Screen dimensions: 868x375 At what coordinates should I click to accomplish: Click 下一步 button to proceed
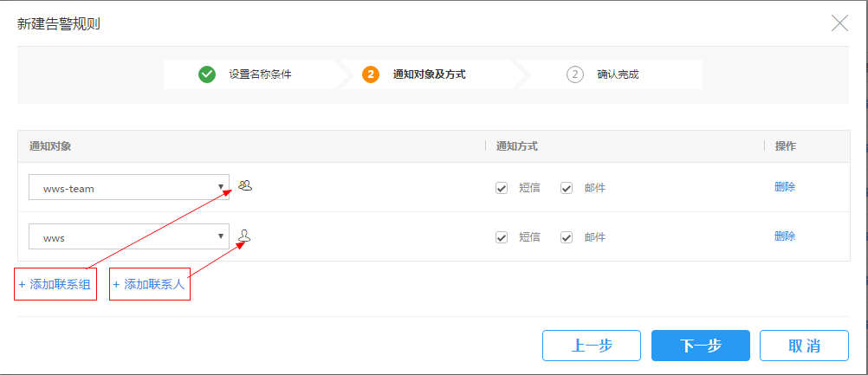point(700,346)
